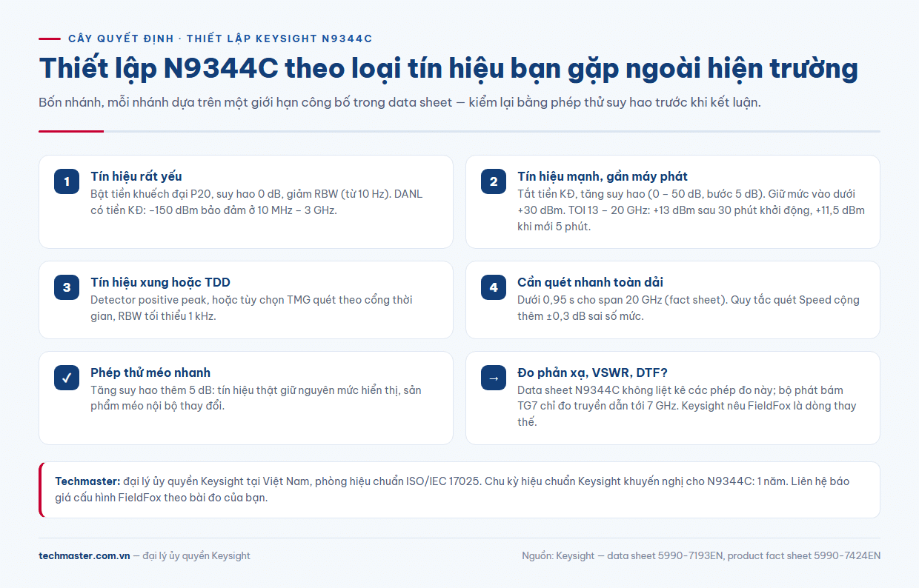919x588 pixels.
Task: Click the number 4 badge icon
Action: (494, 287)
